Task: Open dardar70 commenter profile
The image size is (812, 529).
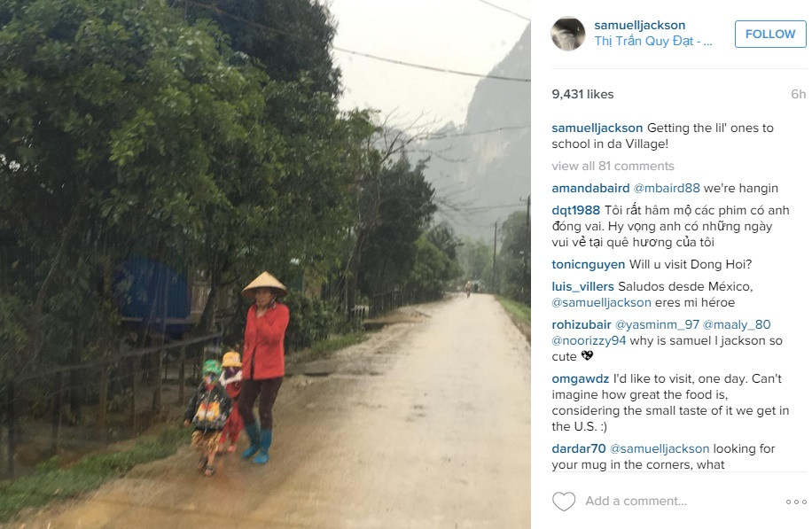Action: [x=579, y=448]
